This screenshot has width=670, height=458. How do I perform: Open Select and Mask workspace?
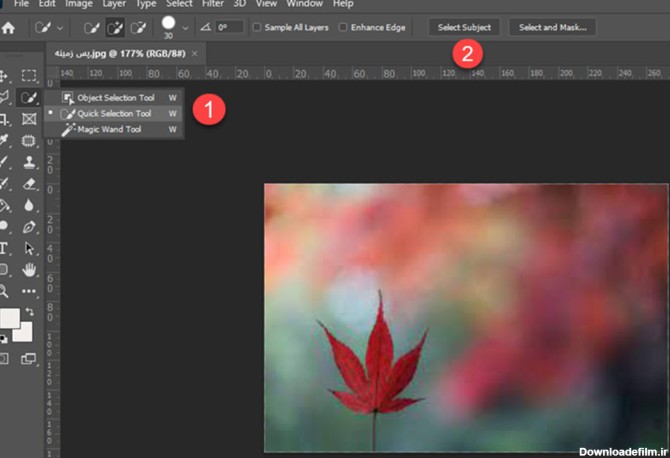click(552, 27)
